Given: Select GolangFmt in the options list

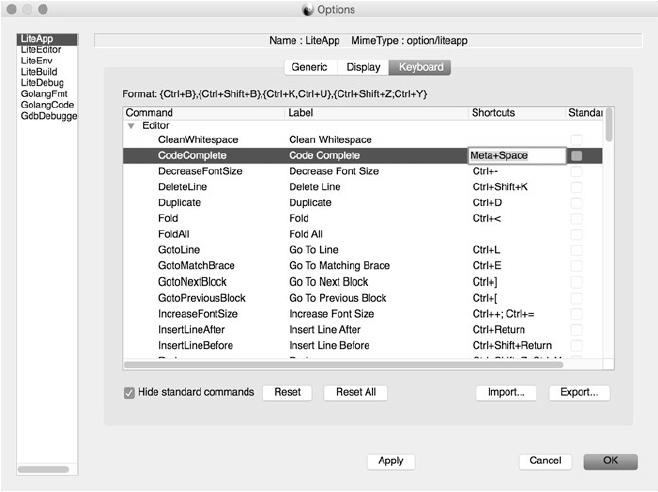Looking at the screenshot, I should click(x=44, y=94).
